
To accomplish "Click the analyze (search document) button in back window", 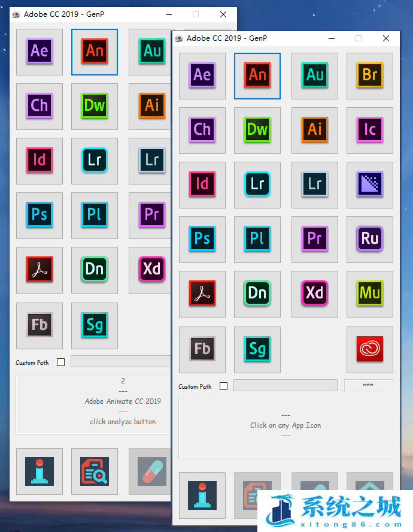I will 94,471.
